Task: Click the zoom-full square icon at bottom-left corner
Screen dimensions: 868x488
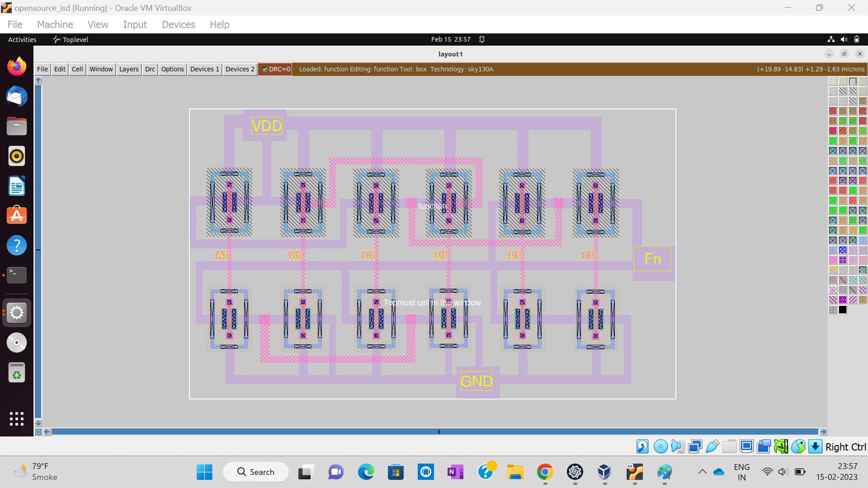Action: tap(38, 432)
